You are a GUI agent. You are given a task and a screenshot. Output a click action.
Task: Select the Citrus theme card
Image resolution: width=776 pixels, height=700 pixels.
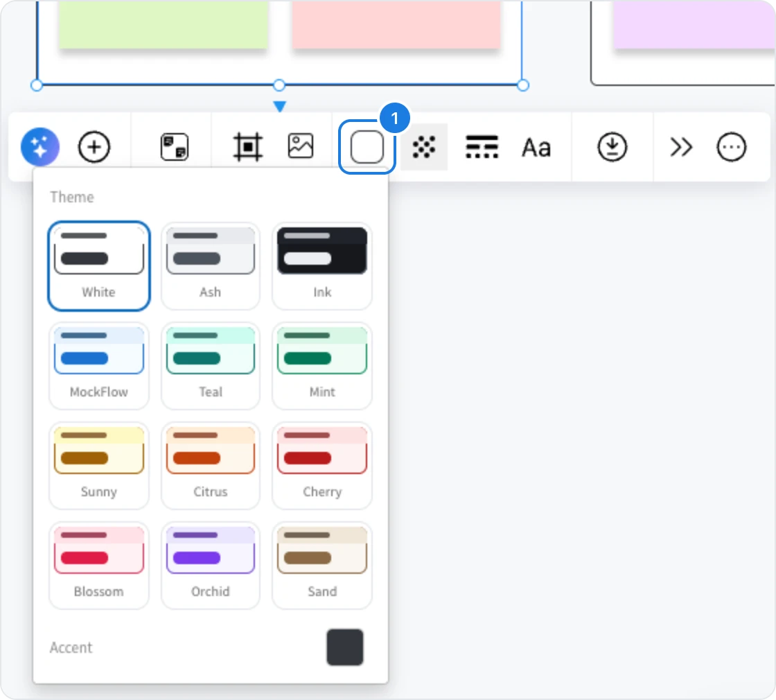211,466
